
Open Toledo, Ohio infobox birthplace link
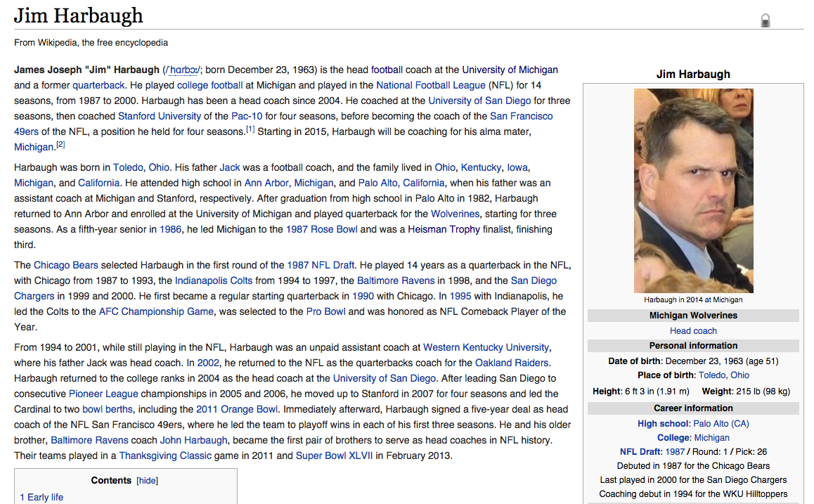point(723,375)
